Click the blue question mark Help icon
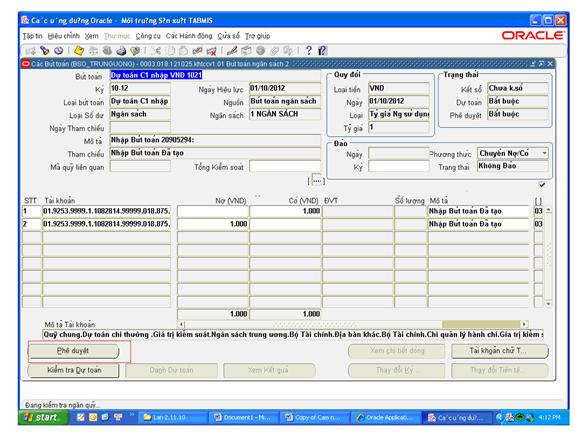 [309, 51]
